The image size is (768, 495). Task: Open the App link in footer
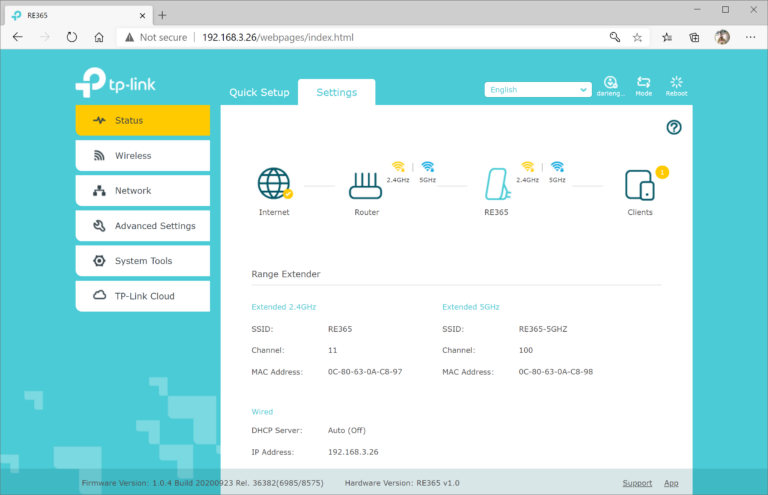671,483
